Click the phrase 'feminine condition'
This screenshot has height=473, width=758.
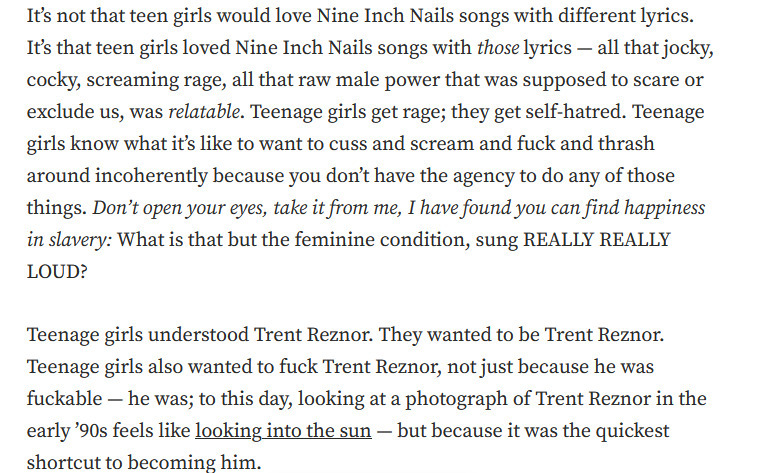click(x=382, y=240)
